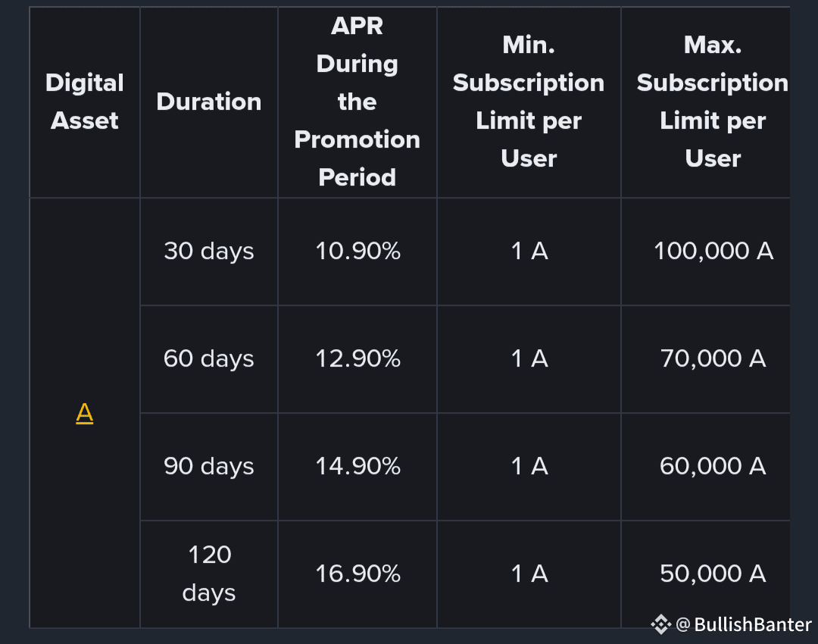Click the 10.90% APR value
Screen dimensions: 818x644
coord(357,251)
